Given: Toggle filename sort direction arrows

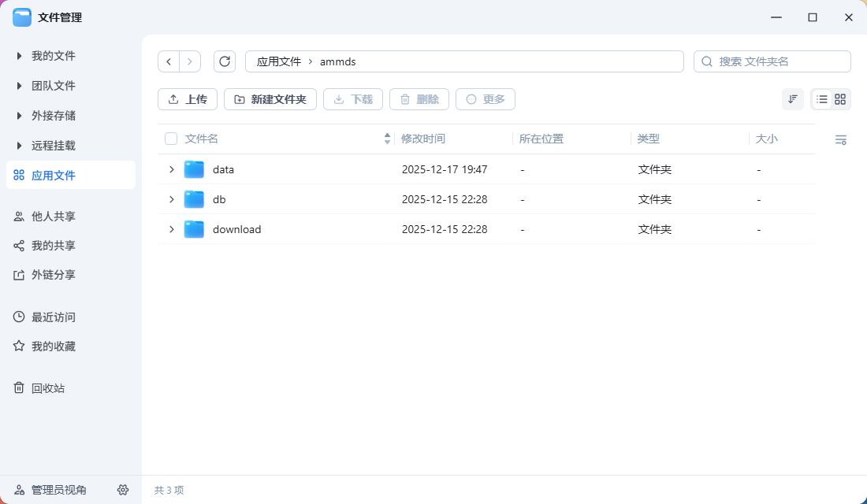Looking at the screenshot, I should (387, 138).
